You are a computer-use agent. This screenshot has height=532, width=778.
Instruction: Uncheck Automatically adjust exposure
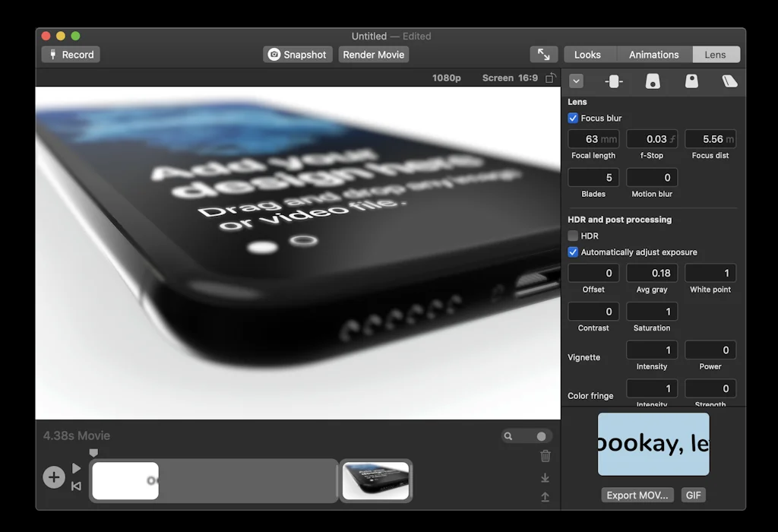click(x=572, y=252)
